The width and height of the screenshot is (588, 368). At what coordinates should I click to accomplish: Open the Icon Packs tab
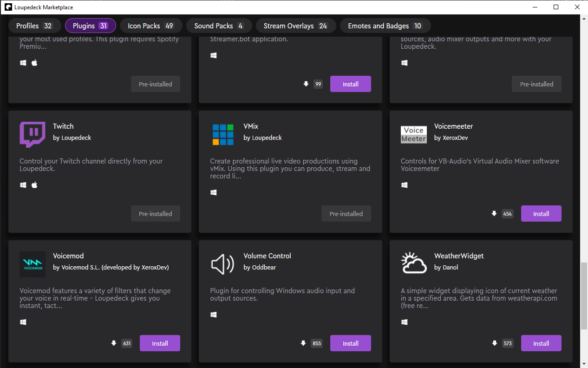coord(151,26)
